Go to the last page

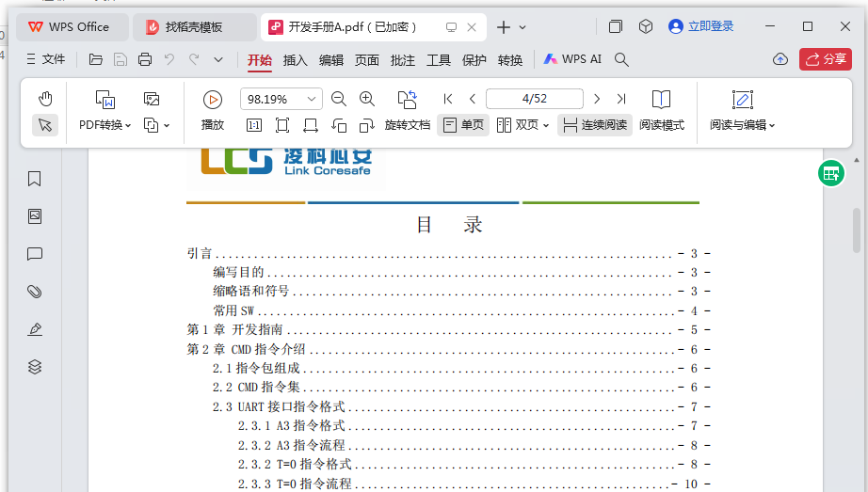pyautogui.click(x=621, y=99)
